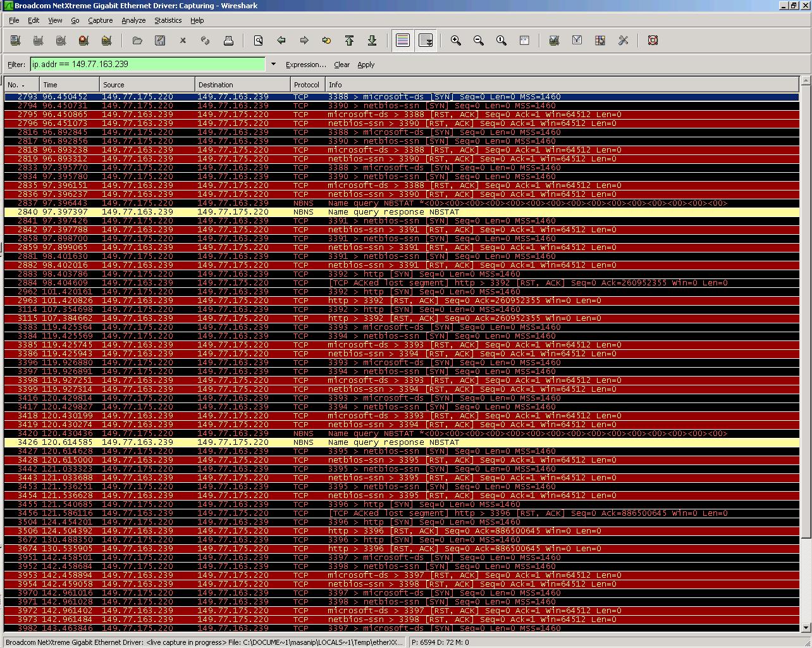Image resolution: width=812 pixels, height=648 pixels.
Task: Go forward in packet history
Action: click(x=304, y=40)
